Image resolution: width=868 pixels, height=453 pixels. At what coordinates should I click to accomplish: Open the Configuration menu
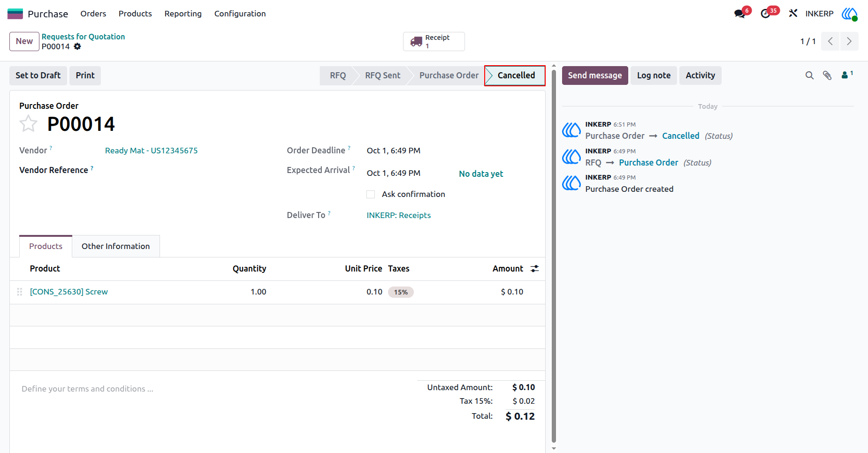click(x=240, y=14)
